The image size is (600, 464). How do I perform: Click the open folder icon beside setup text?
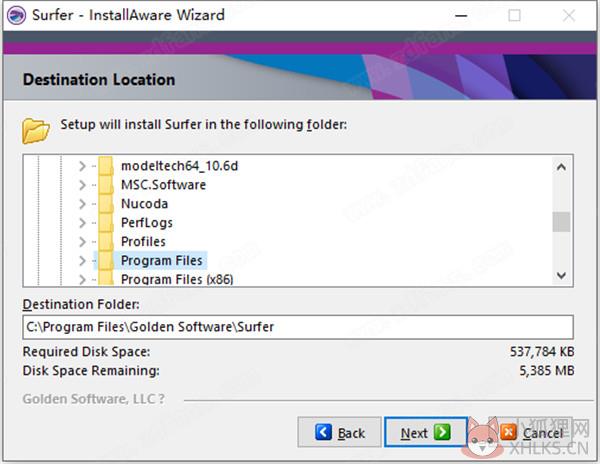pos(35,131)
